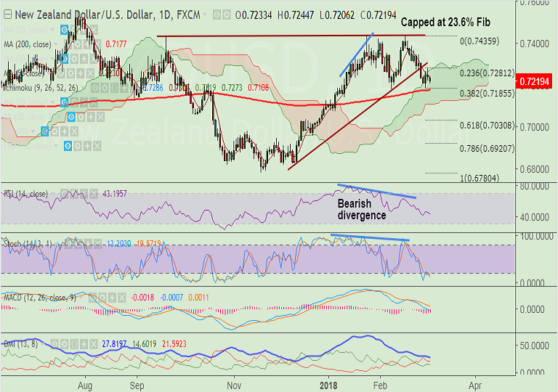The image size is (558, 392).
Task: Remove BB indicator with X icon
Action: tap(100, 117)
